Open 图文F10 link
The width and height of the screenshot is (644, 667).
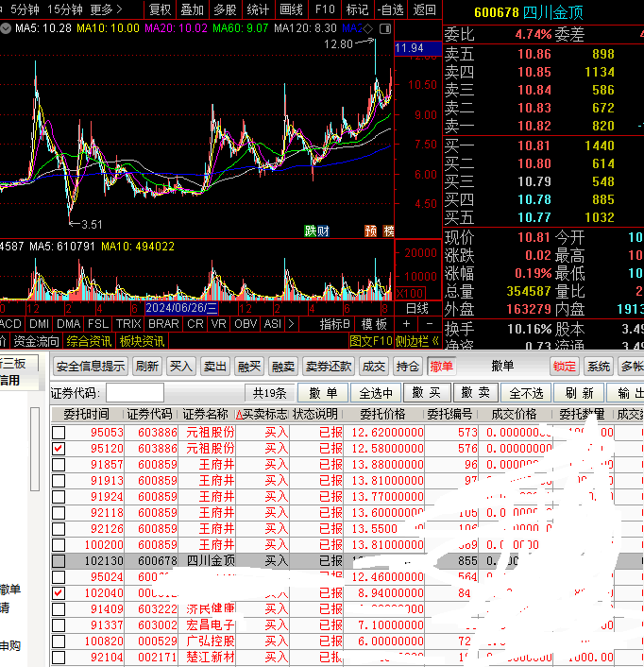[371, 341]
